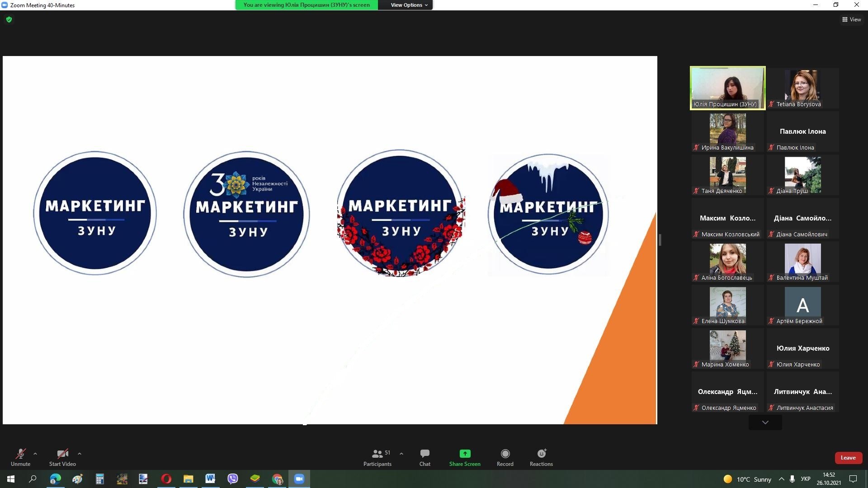The image size is (868, 488).
Task: Click the Christmas-themed Маркетинг logo
Action: (548, 214)
